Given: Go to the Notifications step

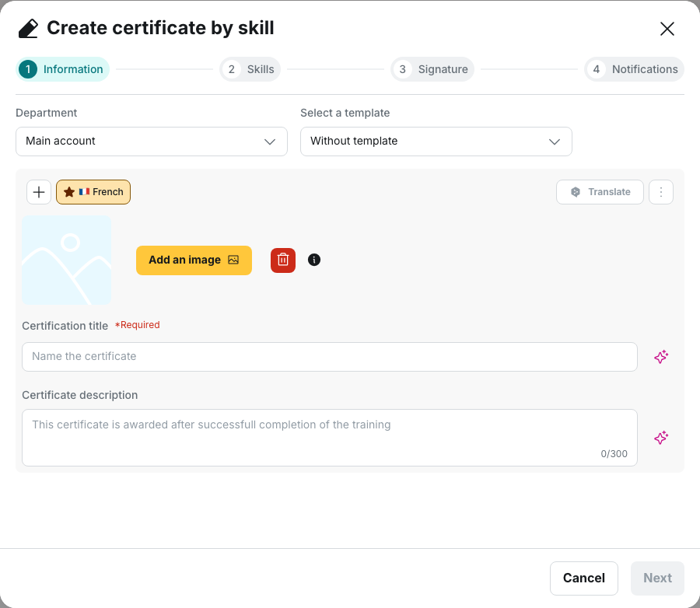Looking at the screenshot, I should [x=634, y=69].
